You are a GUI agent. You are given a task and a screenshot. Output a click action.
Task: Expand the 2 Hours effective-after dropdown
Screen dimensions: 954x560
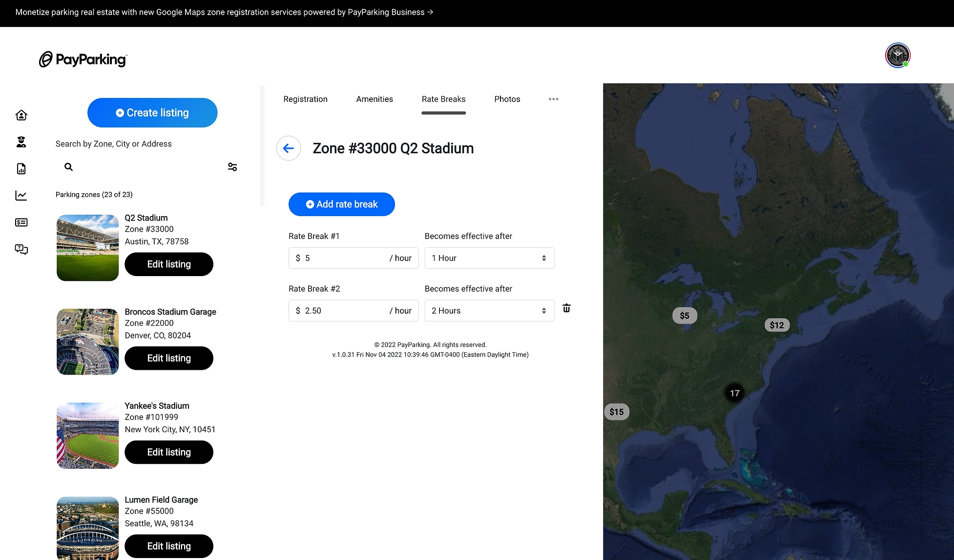coord(489,311)
